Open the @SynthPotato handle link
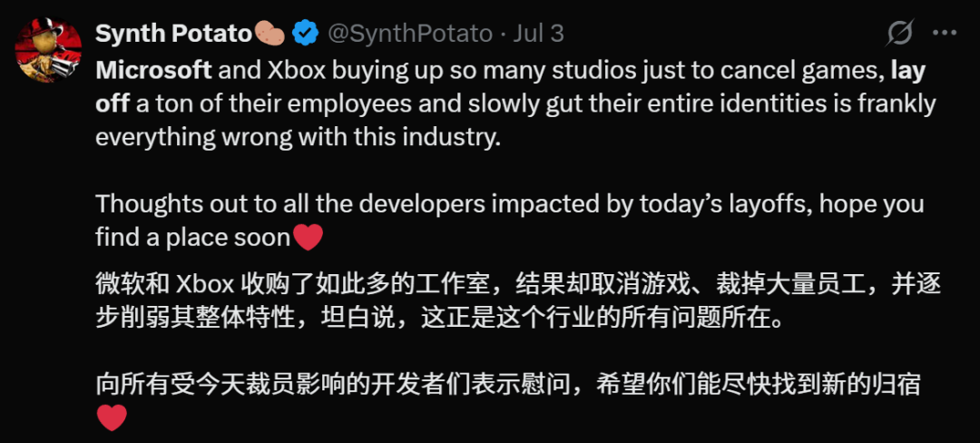Screen dimensions: 980x443 coord(410,34)
